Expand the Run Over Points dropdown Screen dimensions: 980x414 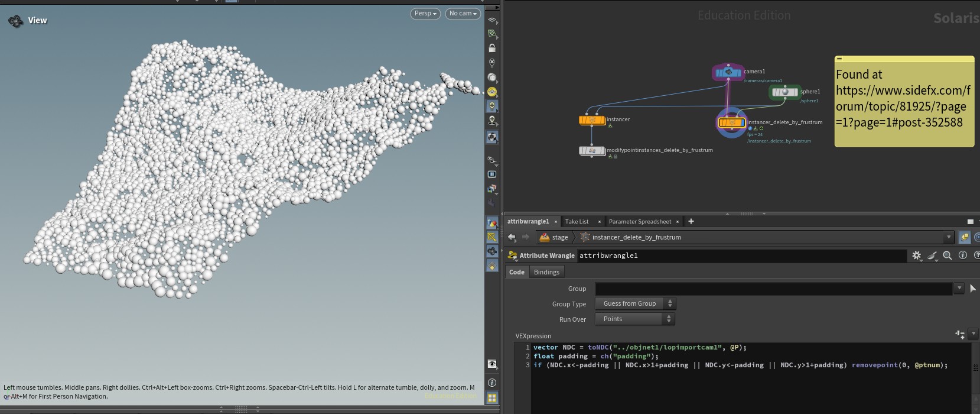[635, 319]
